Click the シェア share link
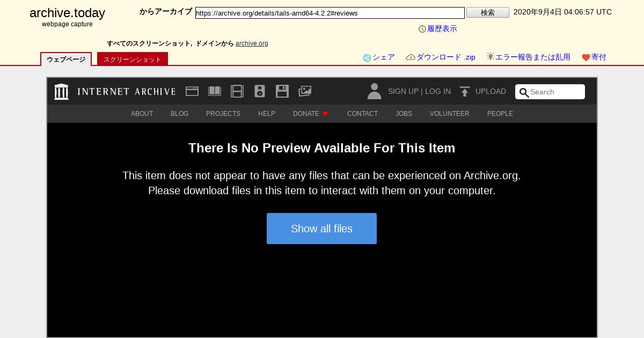Screen dimensions: 644x338 click(x=384, y=57)
